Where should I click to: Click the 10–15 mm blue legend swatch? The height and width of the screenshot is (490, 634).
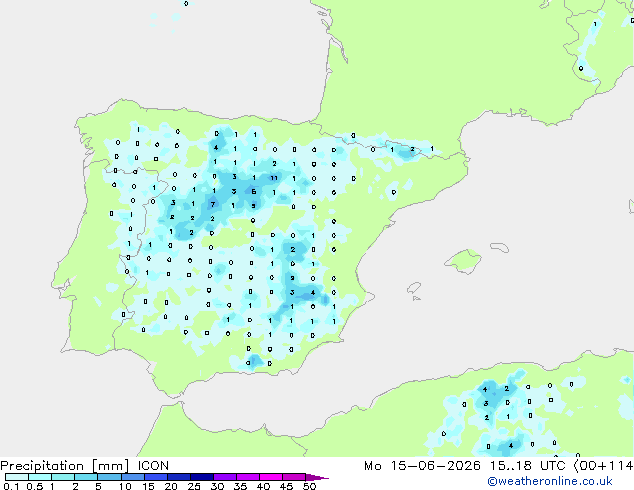[132, 477]
